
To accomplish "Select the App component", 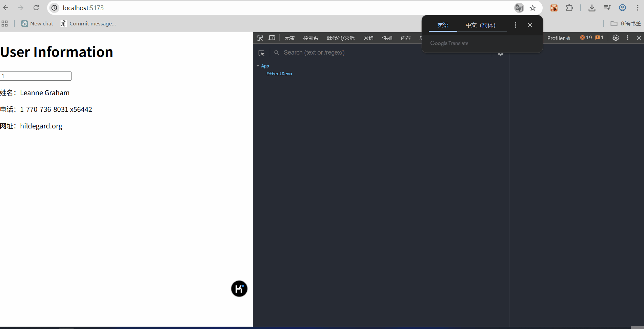I will pos(265,66).
